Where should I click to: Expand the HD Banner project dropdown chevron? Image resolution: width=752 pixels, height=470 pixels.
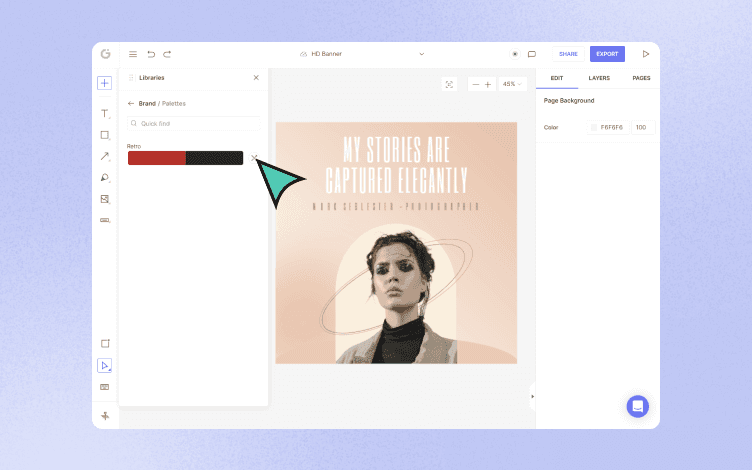422,54
